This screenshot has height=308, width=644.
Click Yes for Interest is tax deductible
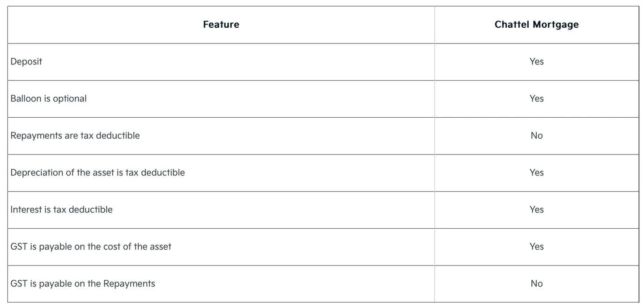coord(536,210)
